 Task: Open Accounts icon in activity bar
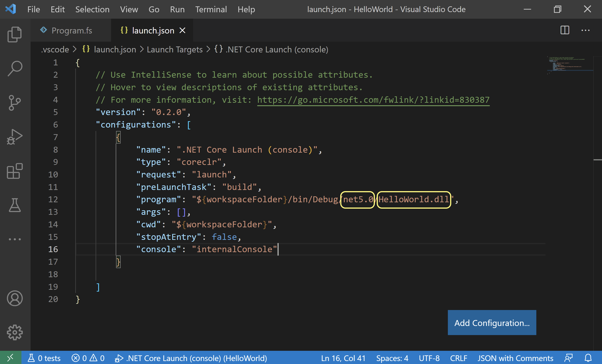point(15,298)
